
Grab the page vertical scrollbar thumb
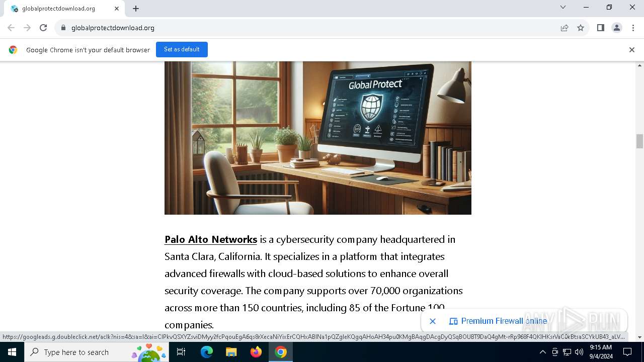640,141
